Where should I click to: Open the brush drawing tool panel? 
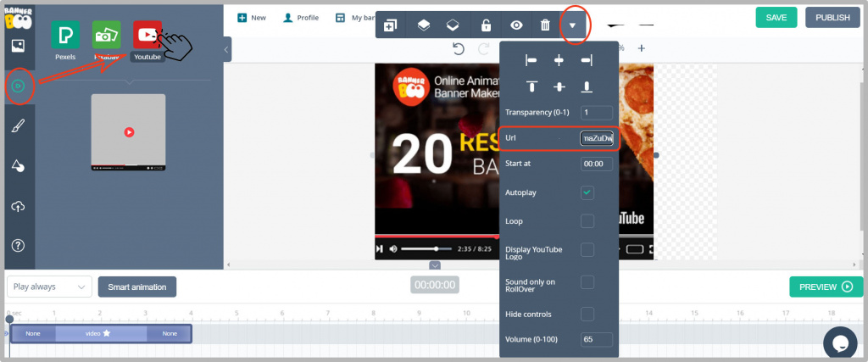pyautogui.click(x=18, y=127)
